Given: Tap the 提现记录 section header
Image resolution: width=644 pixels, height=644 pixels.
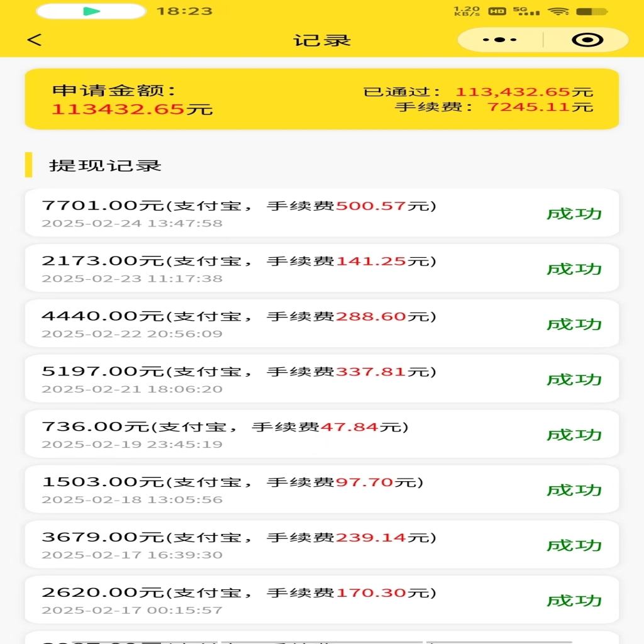Looking at the screenshot, I should pyautogui.click(x=105, y=165).
